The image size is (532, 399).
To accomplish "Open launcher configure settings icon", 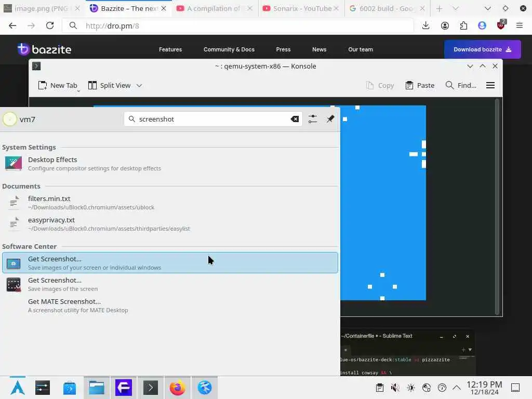I will click(312, 119).
